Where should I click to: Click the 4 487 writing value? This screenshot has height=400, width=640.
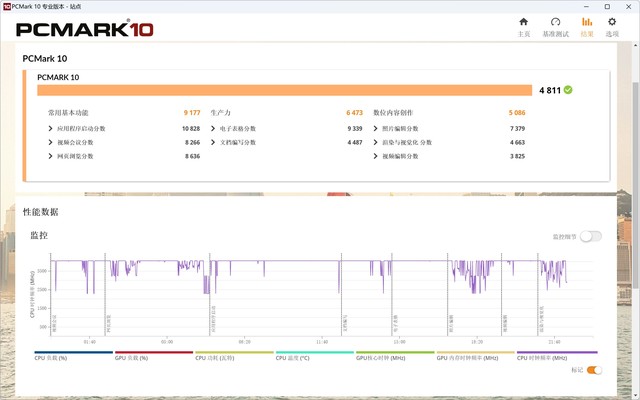(355, 142)
